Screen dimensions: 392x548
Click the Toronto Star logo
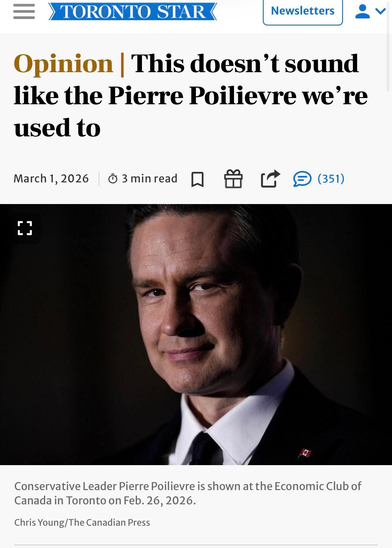tap(133, 12)
